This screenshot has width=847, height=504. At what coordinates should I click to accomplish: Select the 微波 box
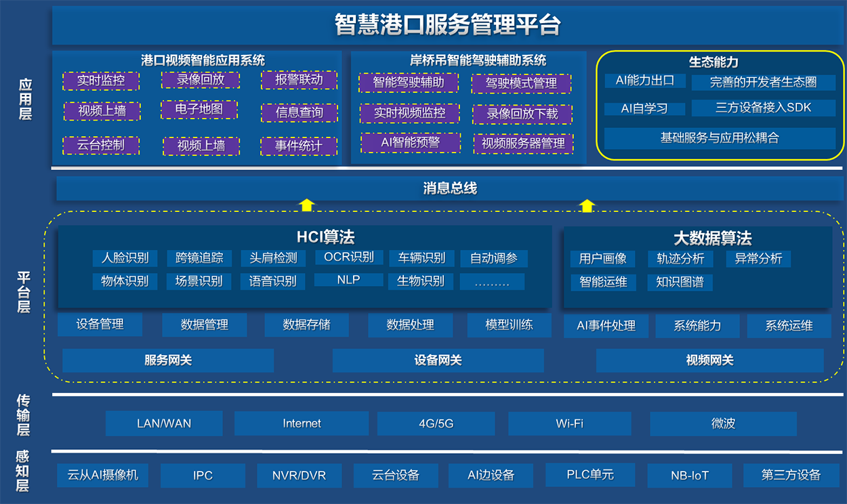pos(723,423)
